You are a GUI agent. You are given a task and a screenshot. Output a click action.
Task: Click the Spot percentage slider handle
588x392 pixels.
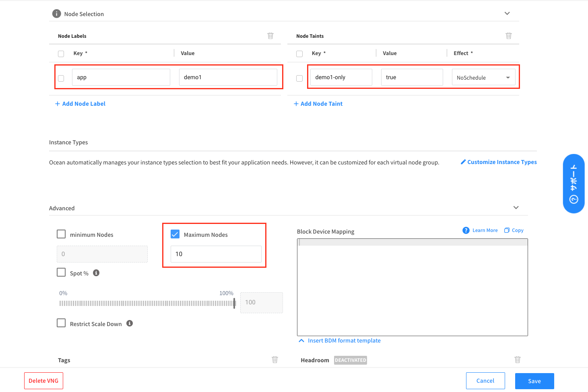pos(234,303)
